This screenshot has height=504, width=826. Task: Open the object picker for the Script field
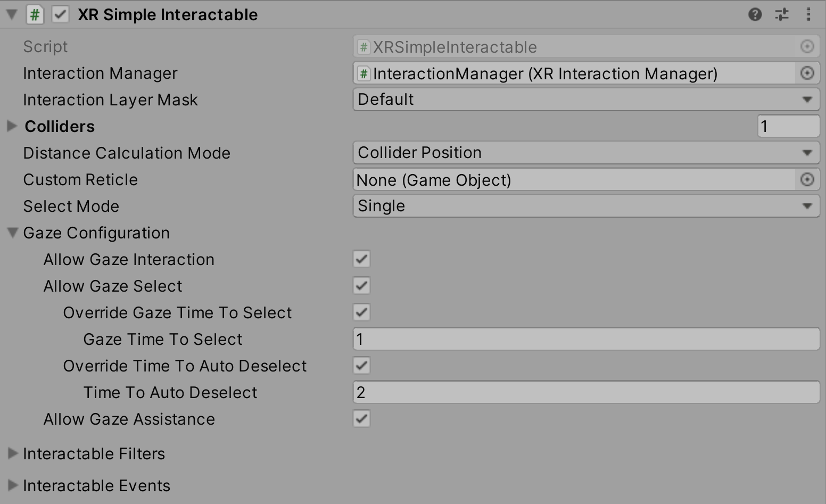[x=808, y=47]
